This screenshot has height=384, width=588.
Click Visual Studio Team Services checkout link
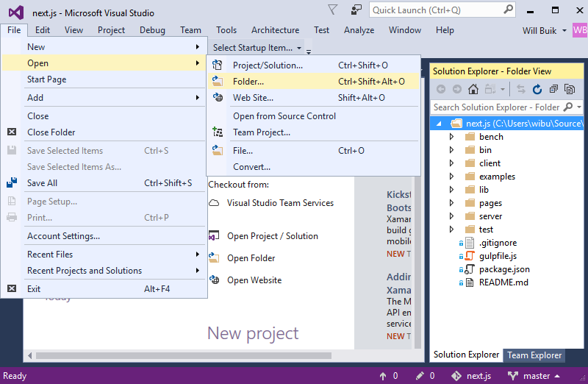pyautogui.click(x=280, y=203)
